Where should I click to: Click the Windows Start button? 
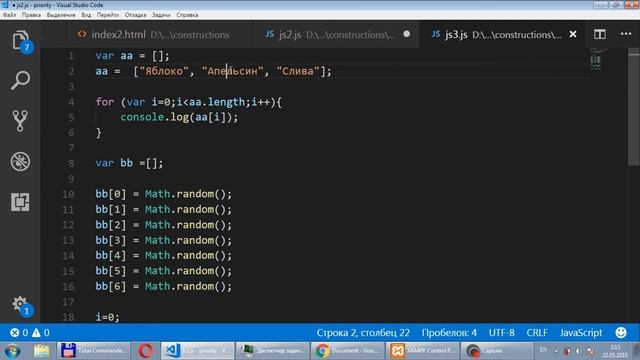[x=12, y=351]
